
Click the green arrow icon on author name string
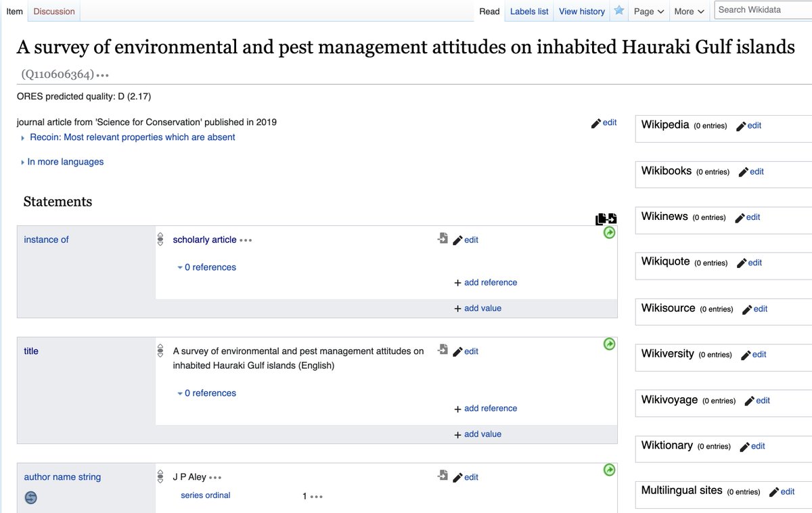(608, 470)
